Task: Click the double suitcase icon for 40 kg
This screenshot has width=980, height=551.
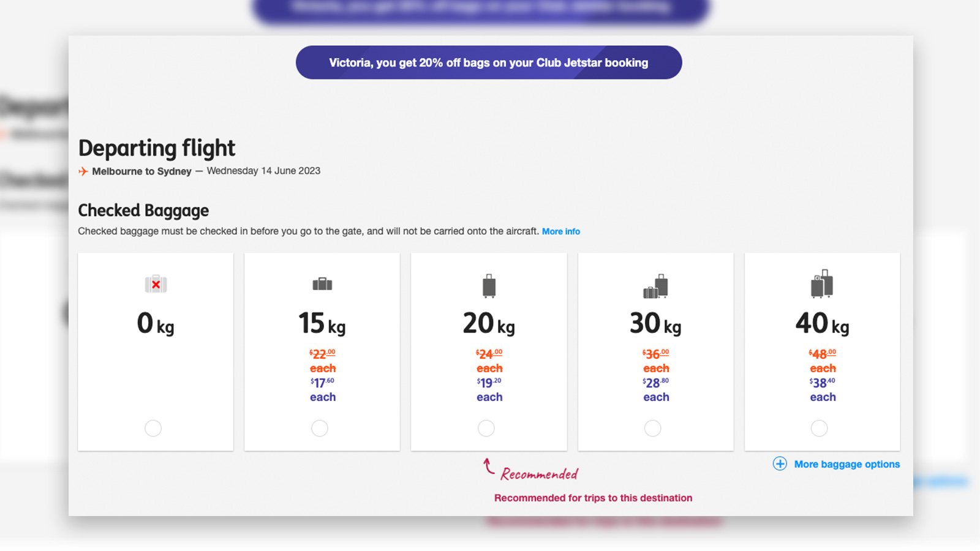Action: pos(822,283)
